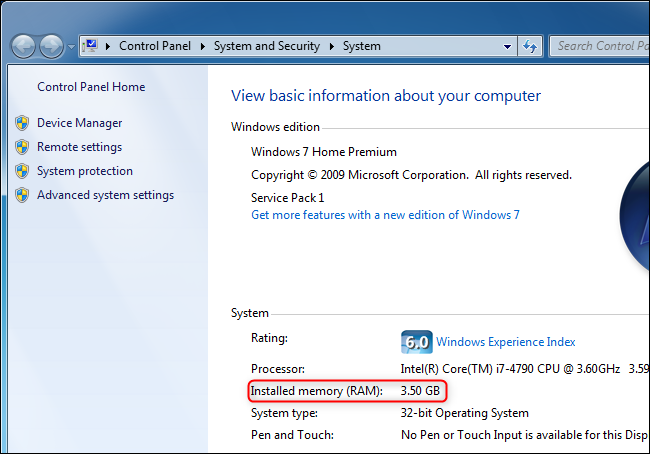Viewport: 650px width, 454px height.
Task: Open the recent pages dropdown arrow
Action: (71, 47)
